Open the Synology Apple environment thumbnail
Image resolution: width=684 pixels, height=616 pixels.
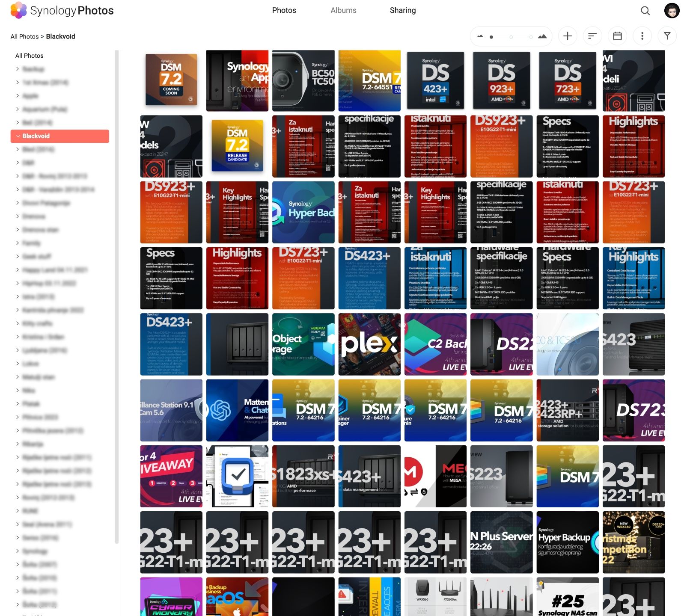pos(237,81)
